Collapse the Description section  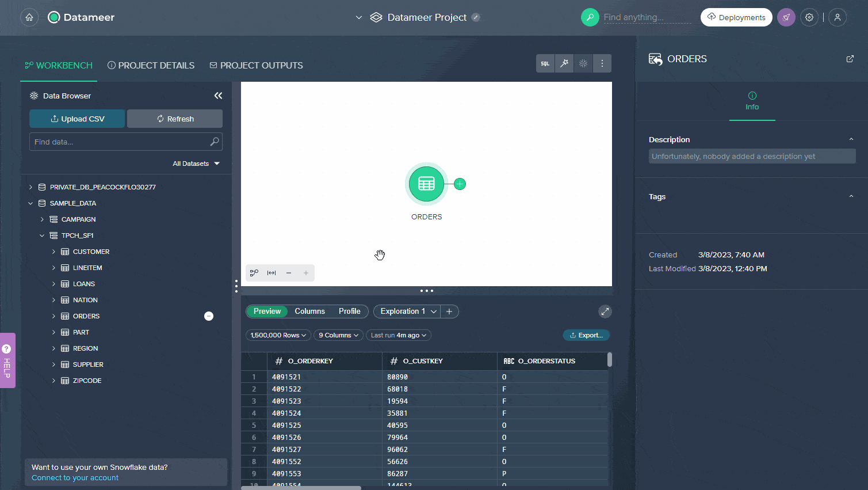tap(851, 139)
